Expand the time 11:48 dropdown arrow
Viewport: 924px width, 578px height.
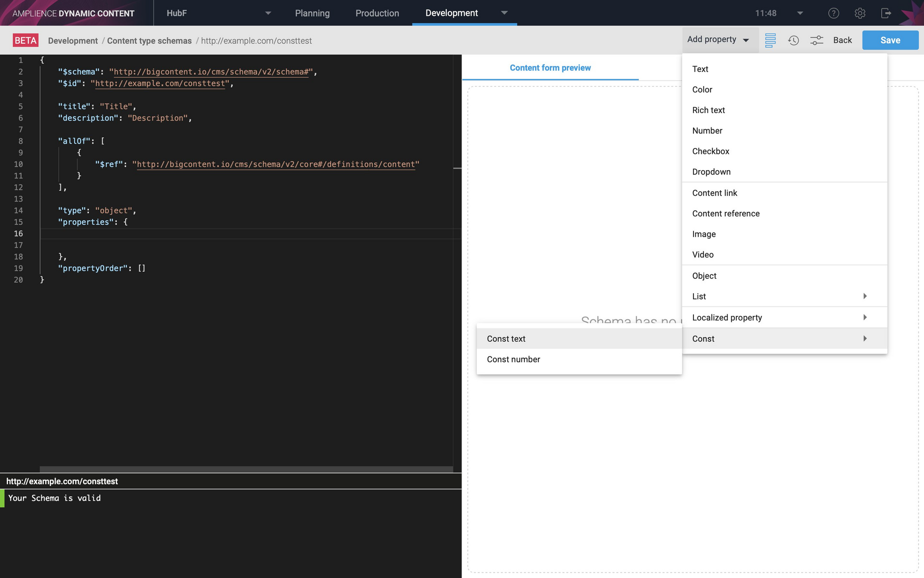coord(800,13)
